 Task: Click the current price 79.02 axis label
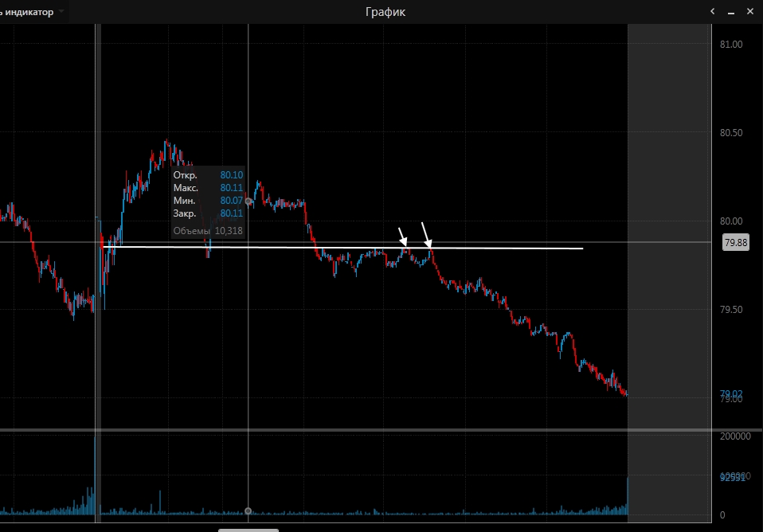[x=731, y=394]
